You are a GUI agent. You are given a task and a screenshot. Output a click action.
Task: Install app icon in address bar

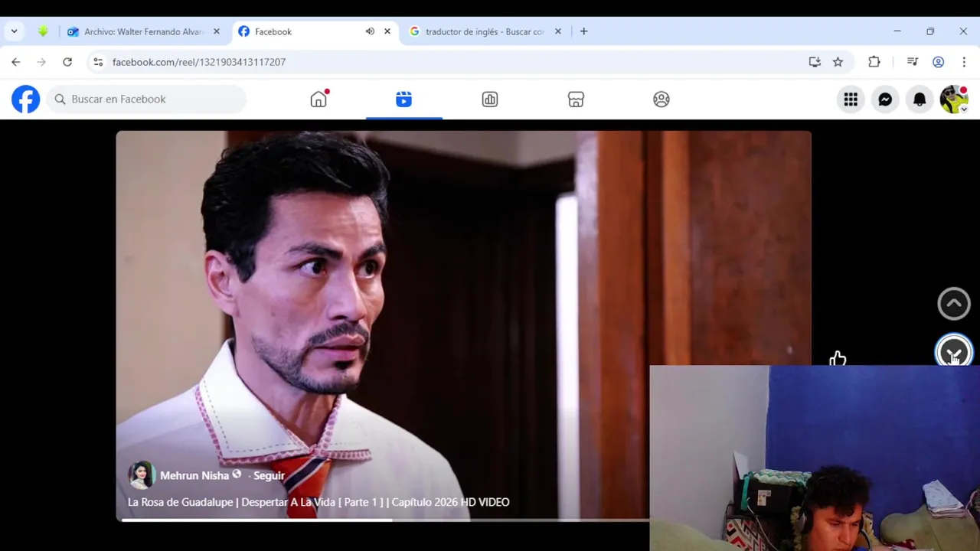click(x=815, y=62)
